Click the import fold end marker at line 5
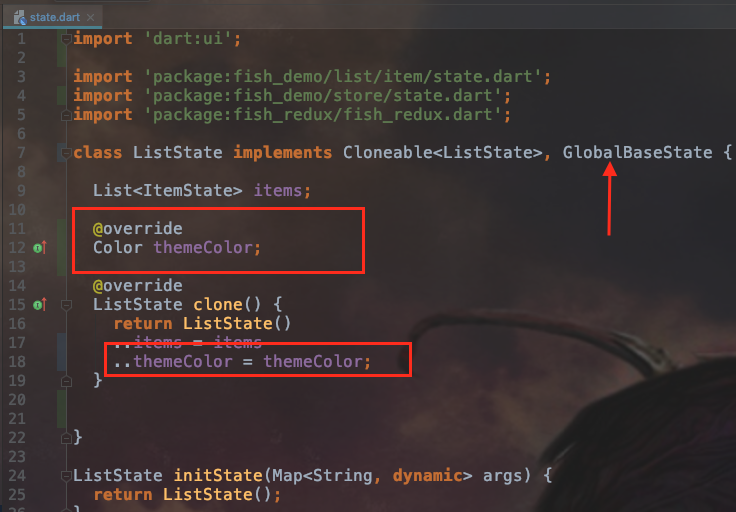The image size is (736, 512). click(66, 115)
